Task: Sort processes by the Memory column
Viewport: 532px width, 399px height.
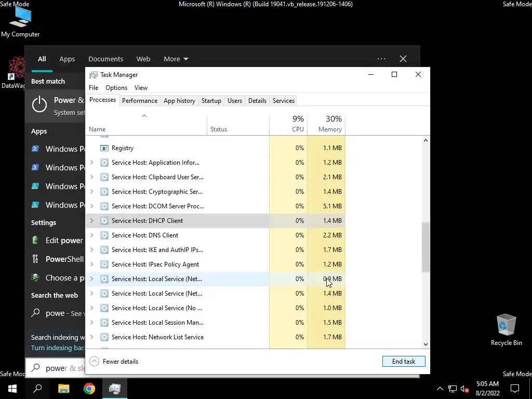Action: tap(326, 124)
